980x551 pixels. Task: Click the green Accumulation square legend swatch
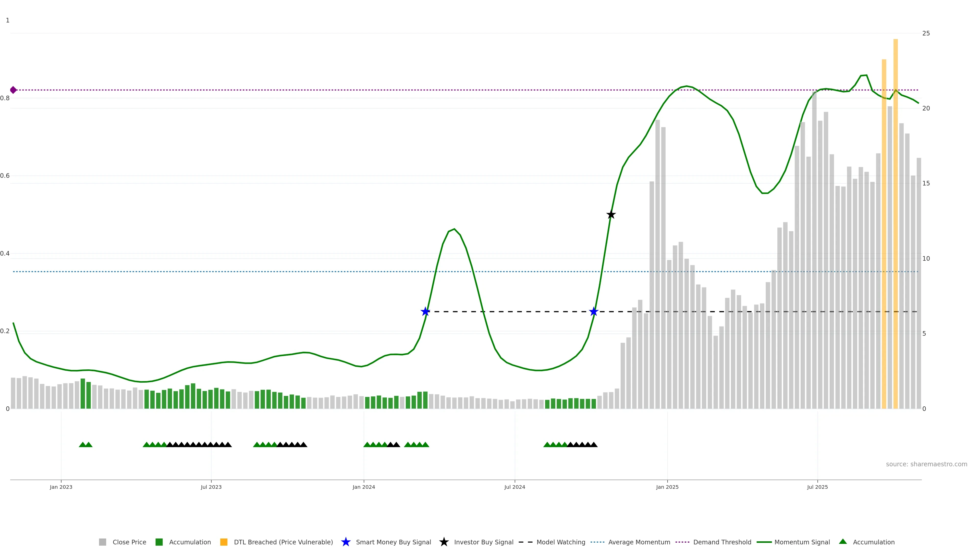click(159, 542)
